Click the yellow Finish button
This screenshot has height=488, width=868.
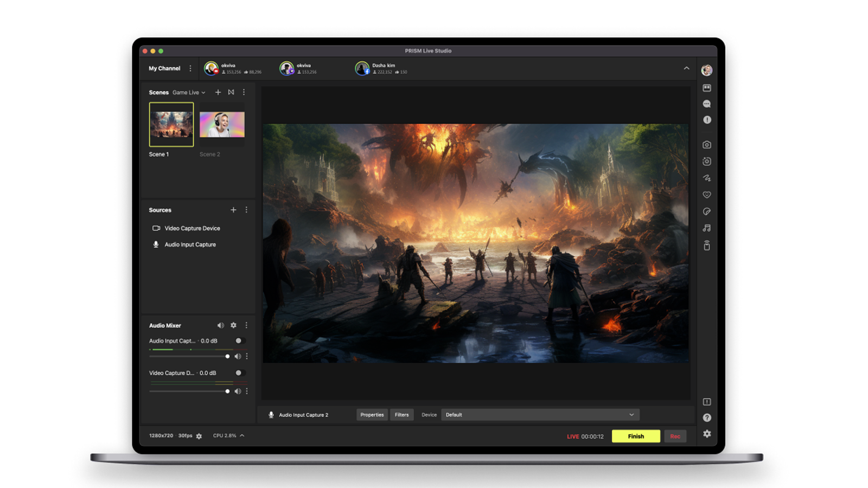pyautogui.click(x=636, y=436)
